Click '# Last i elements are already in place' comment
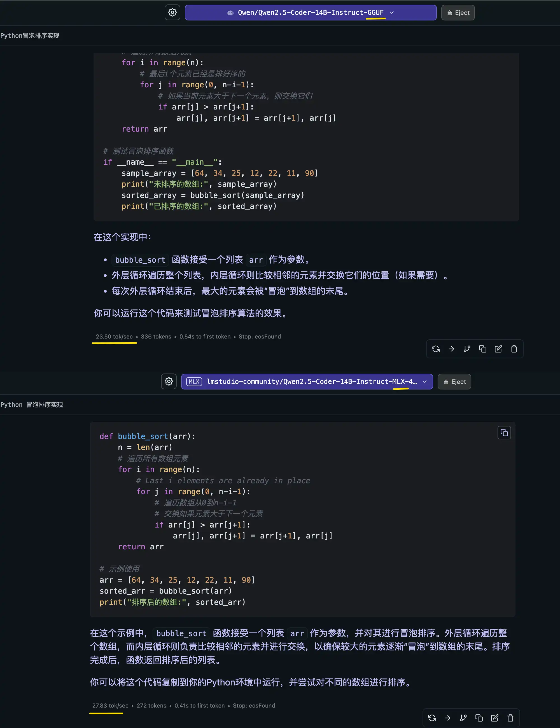Screen dimensions: 560x728 click(x=223, y=480)
